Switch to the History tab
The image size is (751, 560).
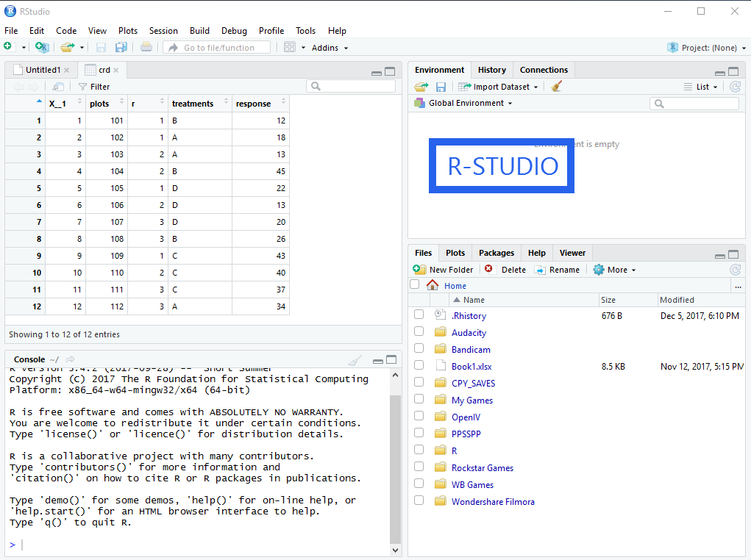(492, 70)
